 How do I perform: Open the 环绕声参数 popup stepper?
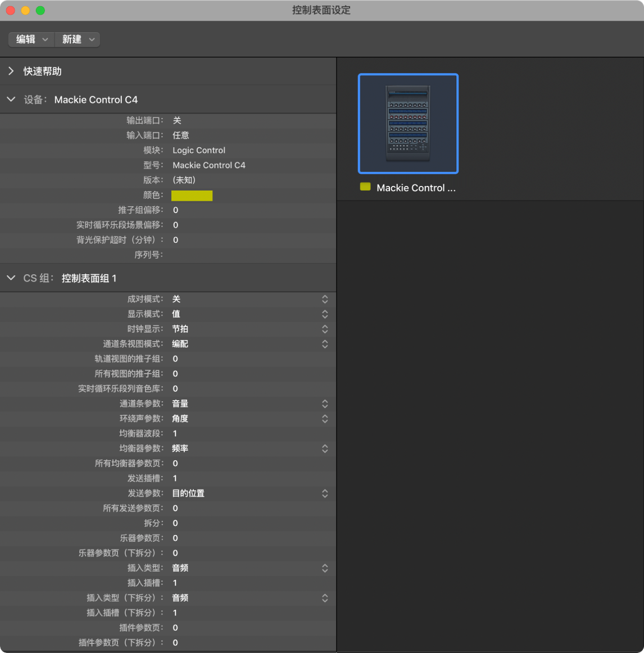[x=325, y=419]
